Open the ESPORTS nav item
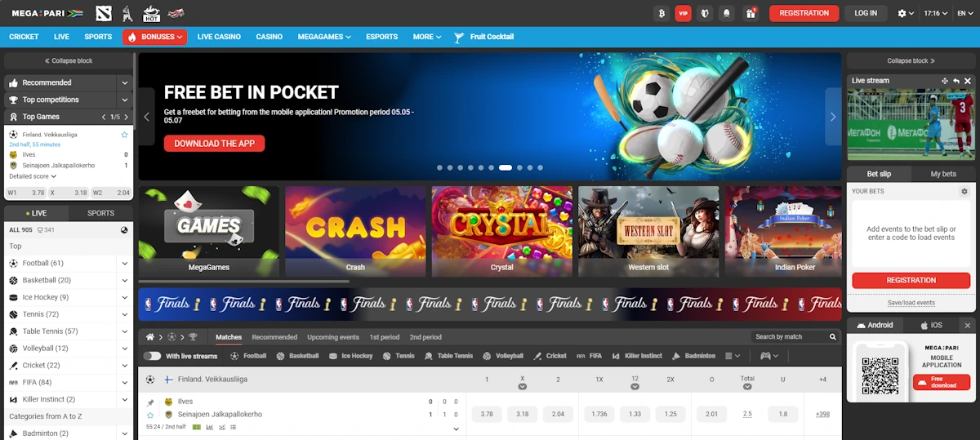The width and height of the screenshot is (980, 440). click(x=382, y=37)
